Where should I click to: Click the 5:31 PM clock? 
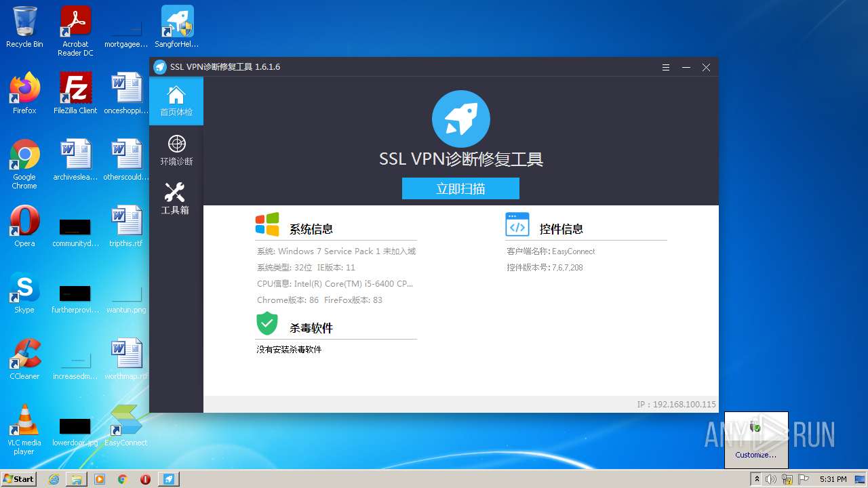(833, 479)
